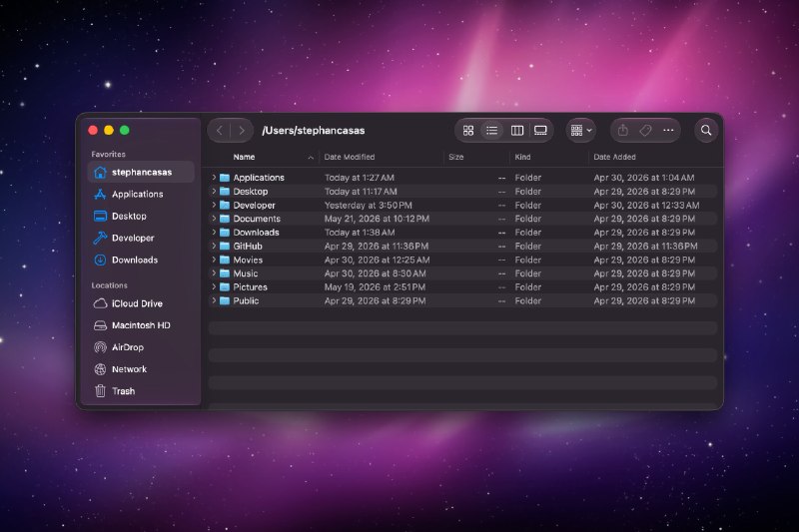Expand the Movies folder row
Viewport: 799px width, 532px height.
[214, 260]
